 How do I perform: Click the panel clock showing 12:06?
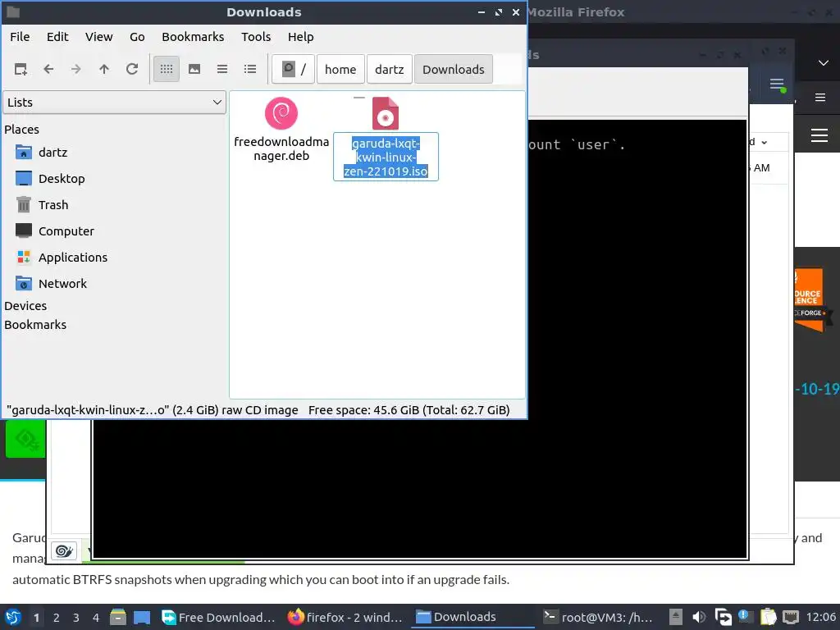pos(820,617)
